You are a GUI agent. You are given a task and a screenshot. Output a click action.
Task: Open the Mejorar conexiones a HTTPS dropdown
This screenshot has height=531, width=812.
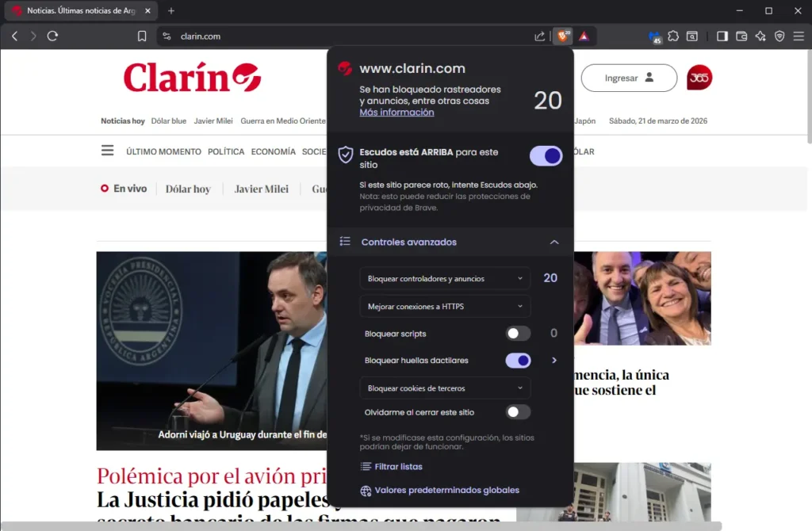[x=445, y=306]
